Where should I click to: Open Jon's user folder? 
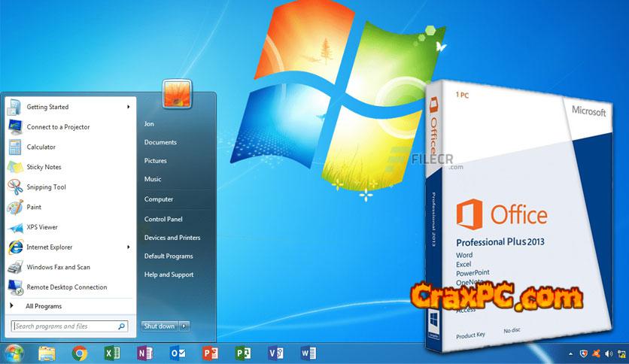tap(149, 124)
